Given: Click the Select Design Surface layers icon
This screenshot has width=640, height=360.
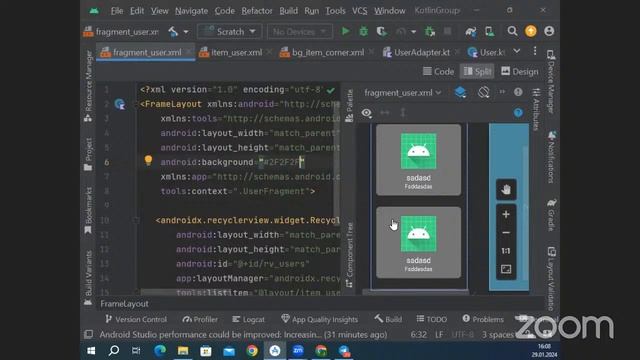Looking at the screenshot, I should coord(460,93).
